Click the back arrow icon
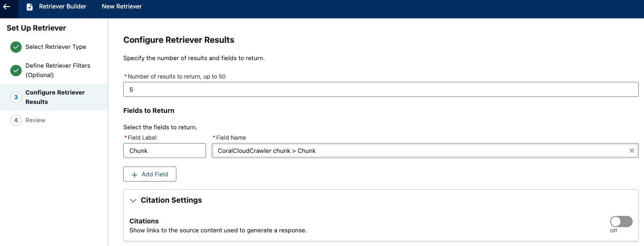 point(7,7)
